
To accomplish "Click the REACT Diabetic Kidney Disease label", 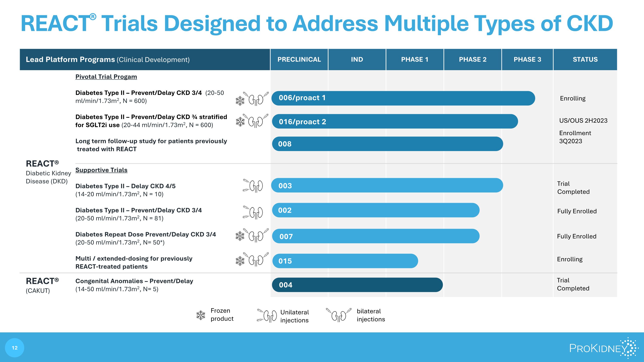I will point(49,172).
